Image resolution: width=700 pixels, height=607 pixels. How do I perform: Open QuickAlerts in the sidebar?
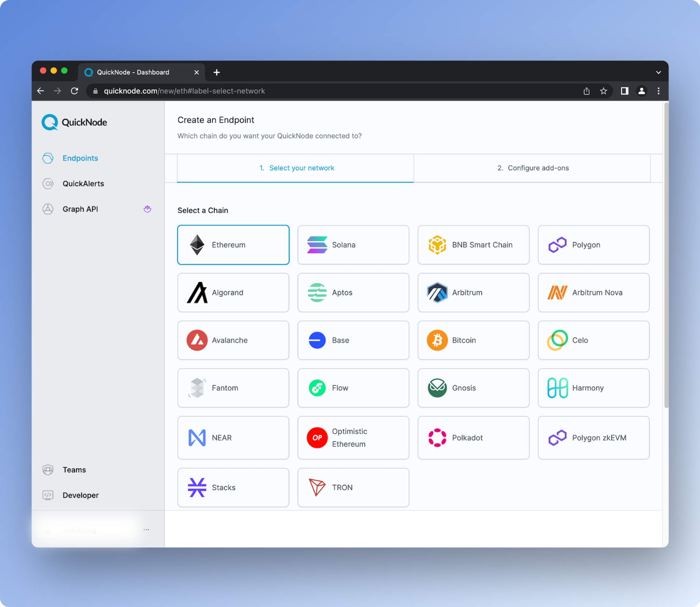coord(83,184)
